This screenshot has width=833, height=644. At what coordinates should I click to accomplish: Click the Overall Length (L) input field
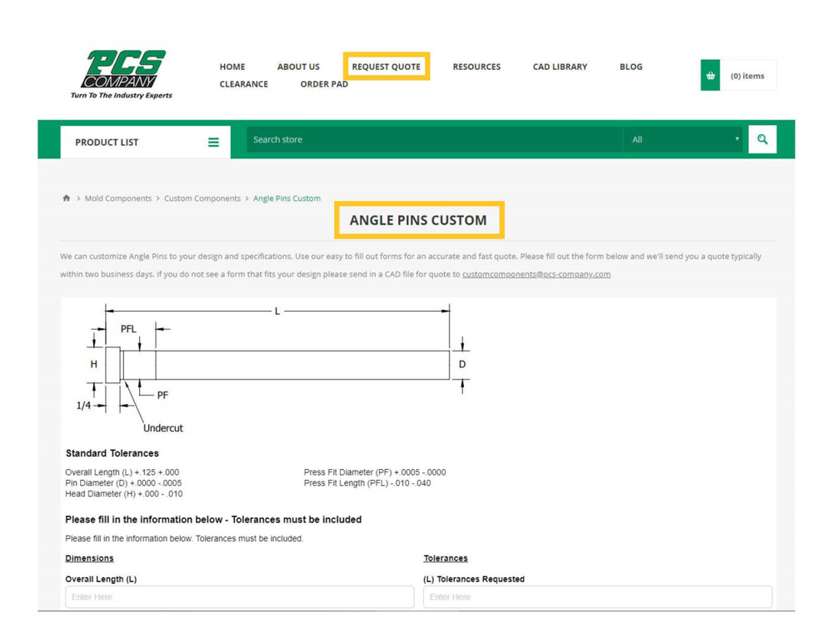click(x=239, y=597)
